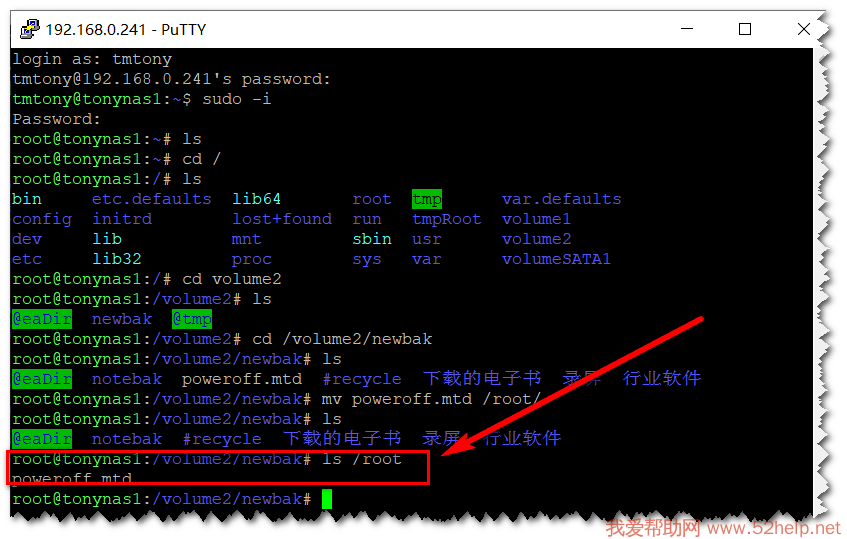Click poweroff.mtd in the newbak listing

click(241, 379)
